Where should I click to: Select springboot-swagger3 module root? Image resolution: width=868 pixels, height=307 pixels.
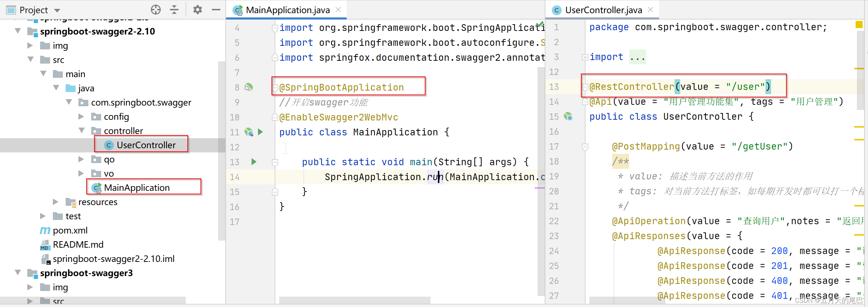(x=80, y=273)
